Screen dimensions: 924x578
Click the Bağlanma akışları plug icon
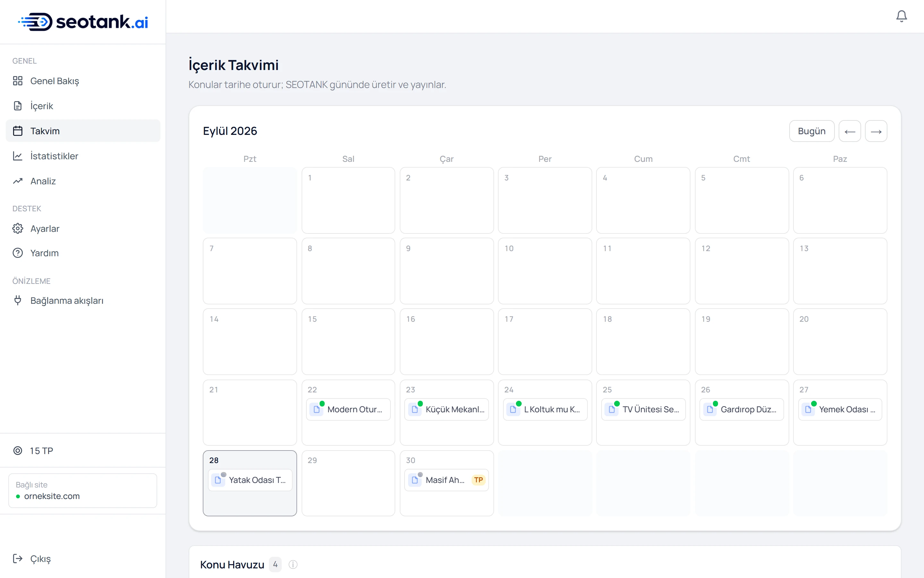pyautogui.click(x=18, y=301)
